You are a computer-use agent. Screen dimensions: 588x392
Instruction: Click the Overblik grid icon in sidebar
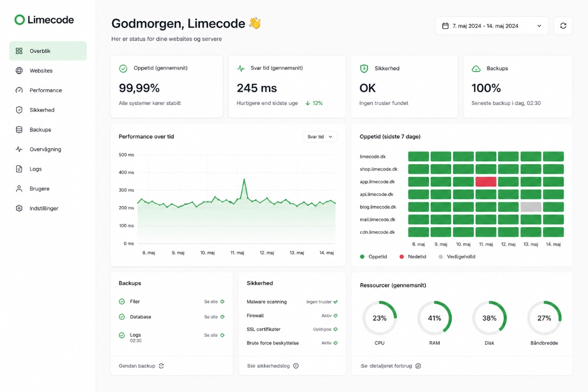coord(19,51)
